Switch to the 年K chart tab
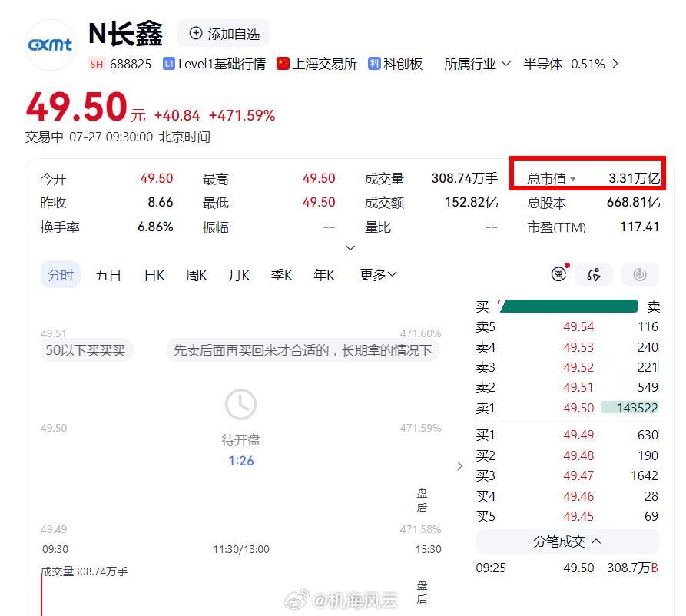Screen dimensions: 686x616 [x=323, y=275]
